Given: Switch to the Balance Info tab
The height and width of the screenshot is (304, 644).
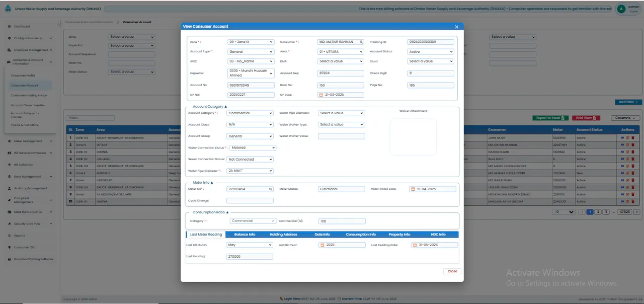Looking at the screenshot, I should [x=245, y=235].
